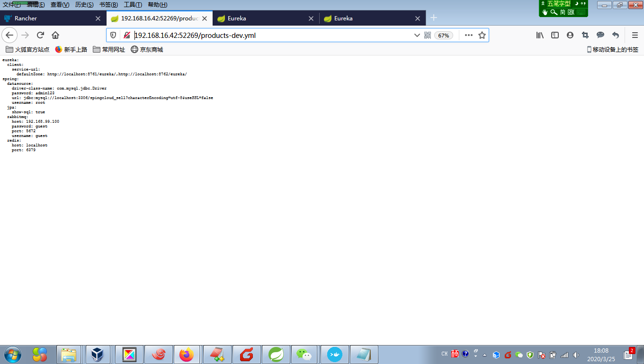Open the 文件 (File) menu

pyautogui.click(x=12, y=5)
